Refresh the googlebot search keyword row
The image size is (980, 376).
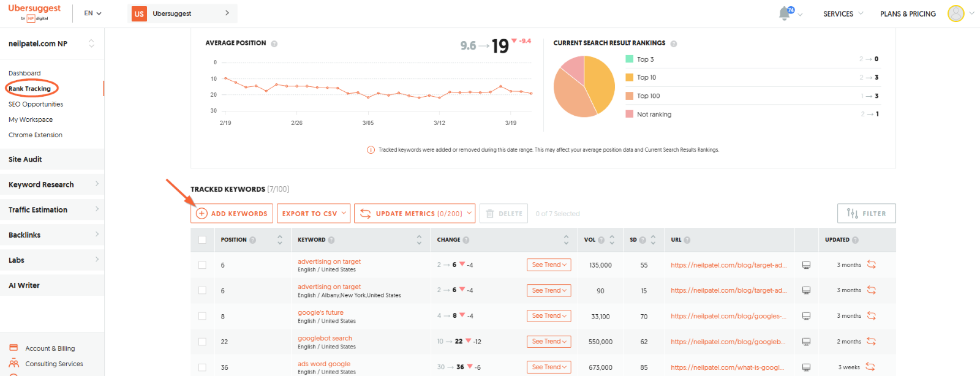(871, 342)
